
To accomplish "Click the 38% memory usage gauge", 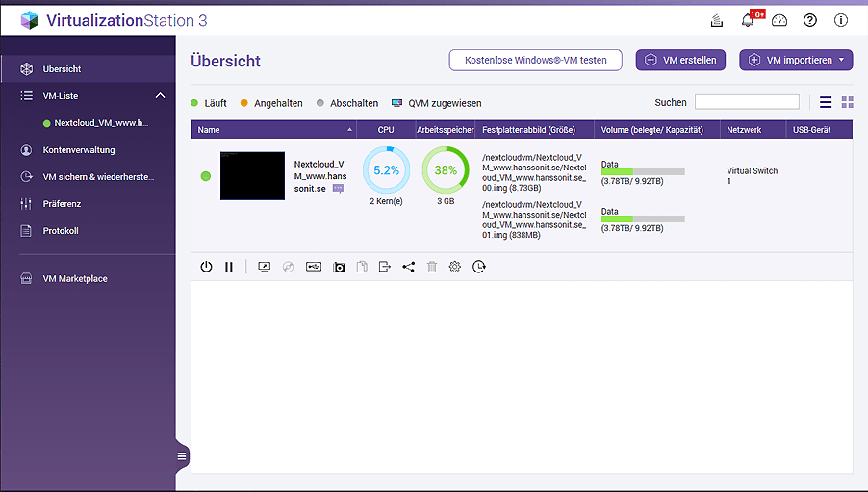I will coord(446,170).
